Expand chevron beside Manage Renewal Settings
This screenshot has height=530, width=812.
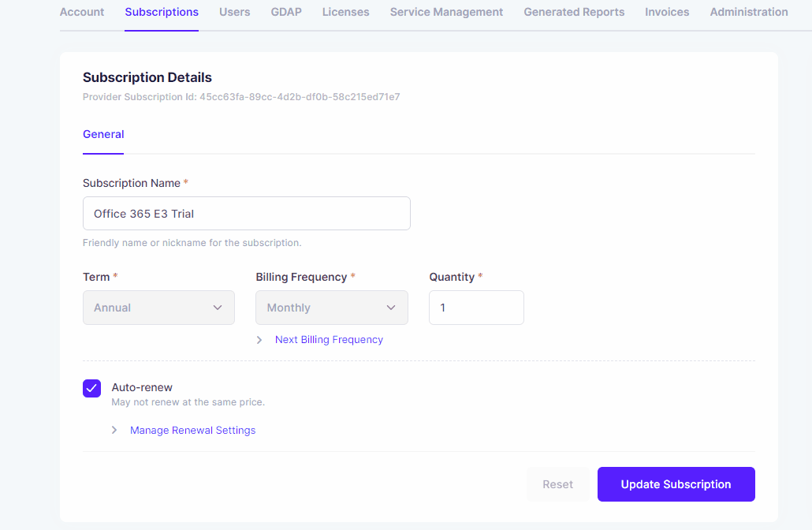(x=114, y=430)
